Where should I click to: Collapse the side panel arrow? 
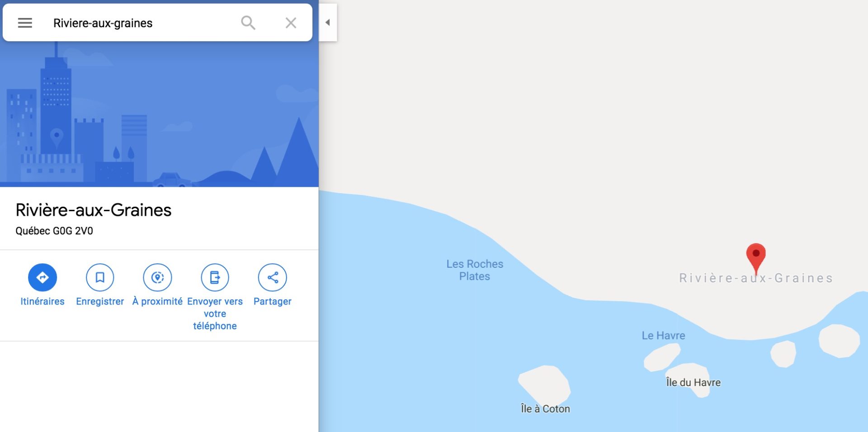tap(328, 22)
